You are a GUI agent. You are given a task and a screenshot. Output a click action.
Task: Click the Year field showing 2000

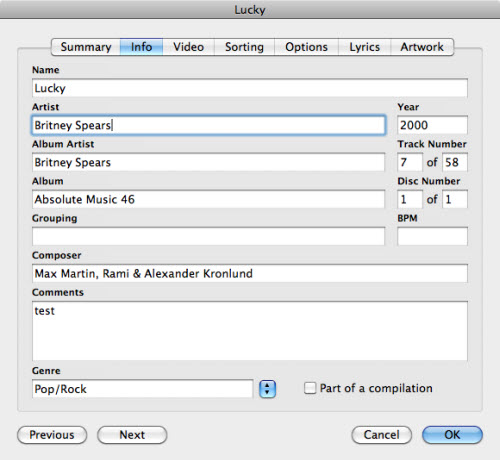432,125
